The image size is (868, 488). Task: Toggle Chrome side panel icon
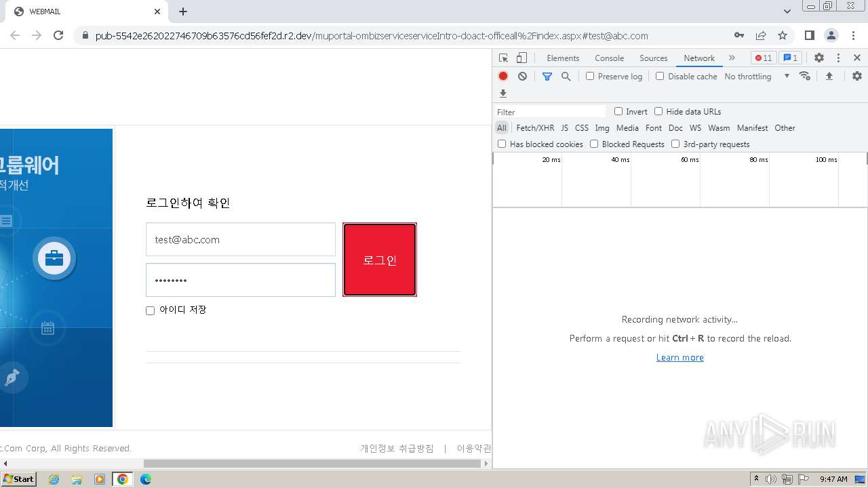point(810,35)
